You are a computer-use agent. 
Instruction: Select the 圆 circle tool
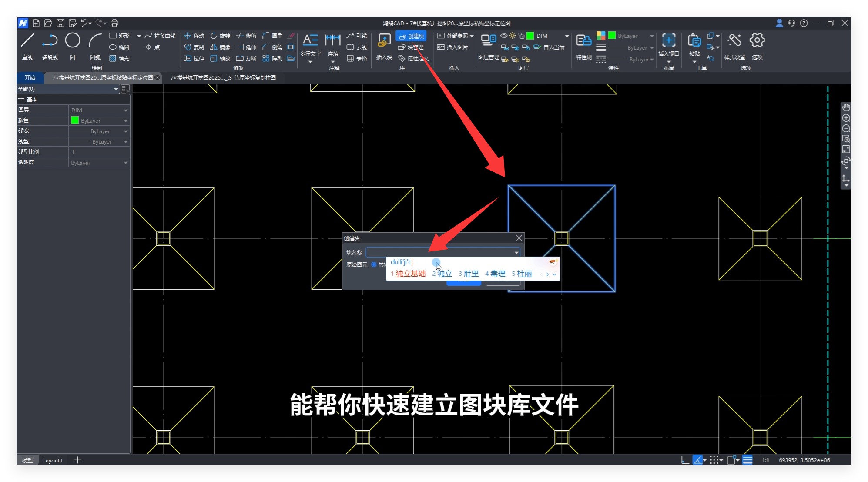coord(72,41)
